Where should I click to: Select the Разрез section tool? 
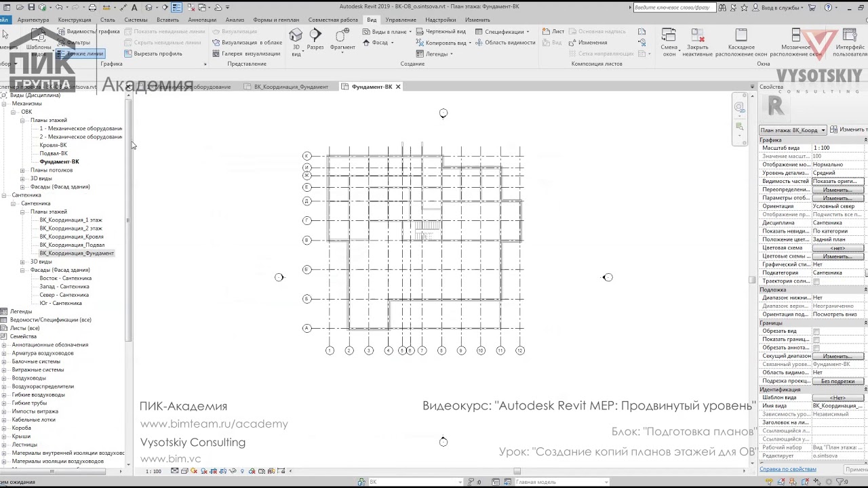tap(315, 40)
